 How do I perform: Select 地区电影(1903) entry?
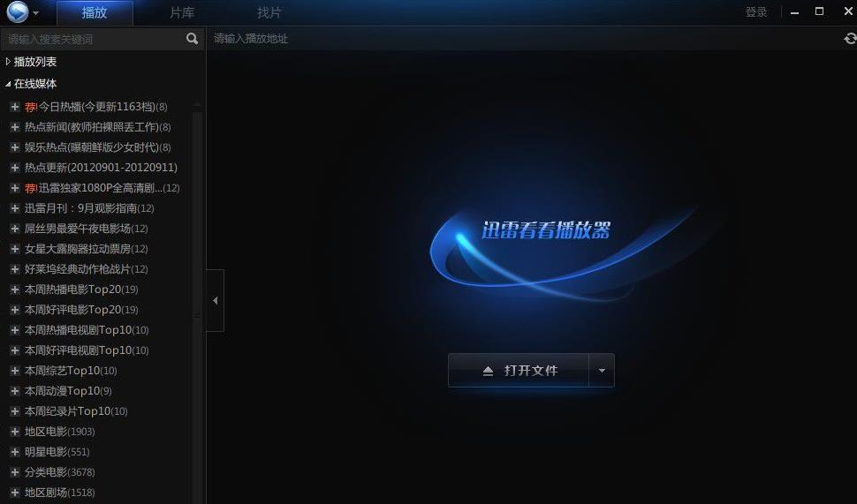[59, 432]
